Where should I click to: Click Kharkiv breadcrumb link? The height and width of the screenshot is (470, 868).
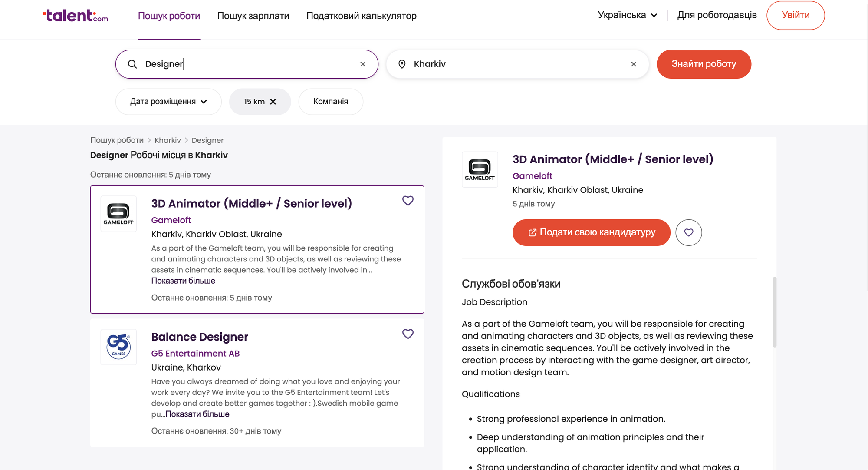[x=168, y=140]
